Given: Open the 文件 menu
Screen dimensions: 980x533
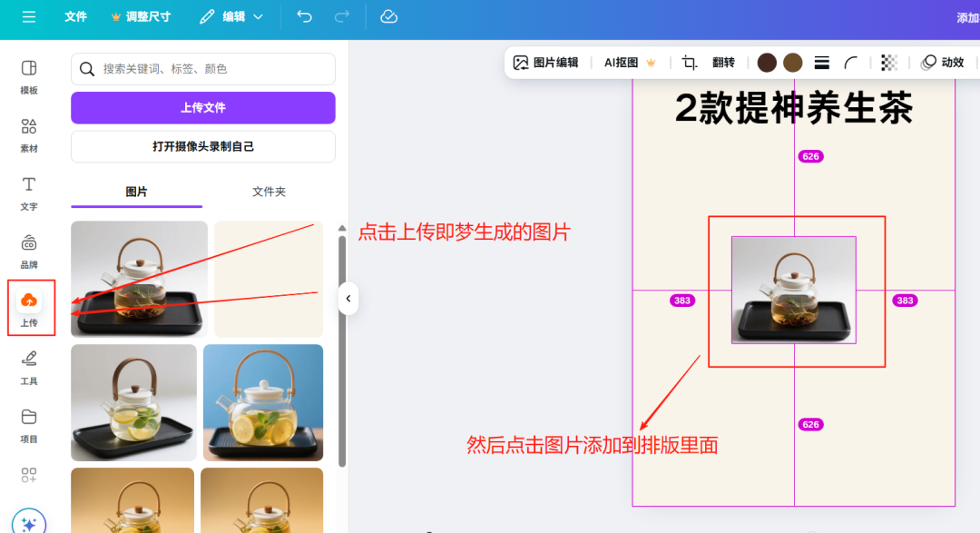Looking at the screenshot, I should 75,17.
